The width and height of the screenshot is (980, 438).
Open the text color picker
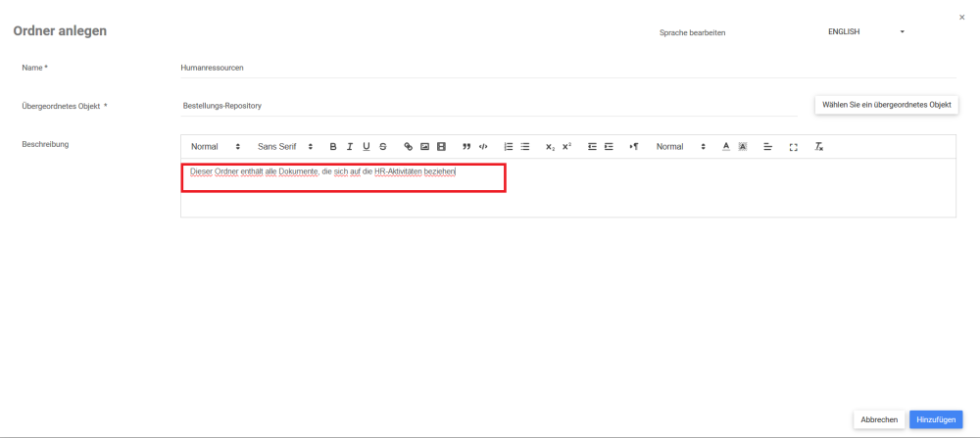(726, 147)
